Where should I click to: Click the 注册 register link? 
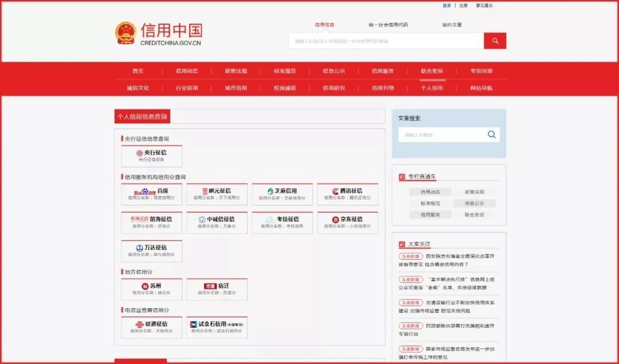point(463,5)
